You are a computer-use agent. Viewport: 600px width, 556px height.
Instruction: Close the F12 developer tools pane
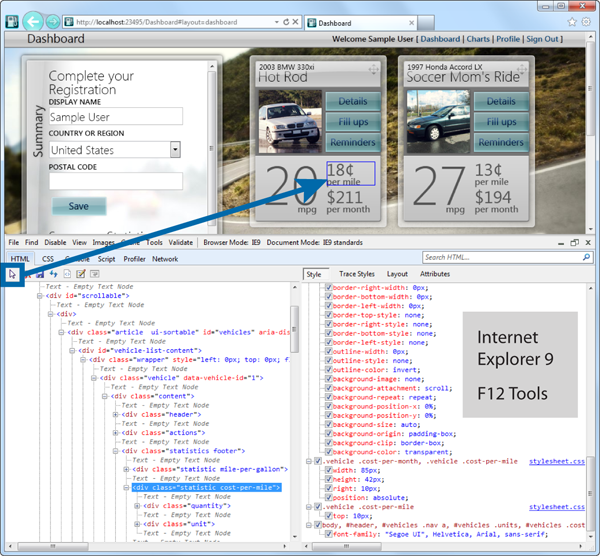tap(588, 243)
